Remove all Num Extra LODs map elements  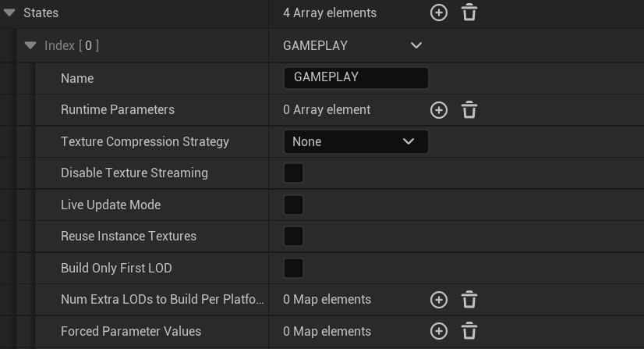(x=469, y=300)
